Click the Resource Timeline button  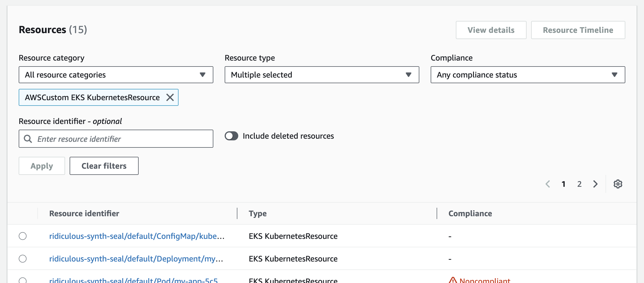click(578, 30)
